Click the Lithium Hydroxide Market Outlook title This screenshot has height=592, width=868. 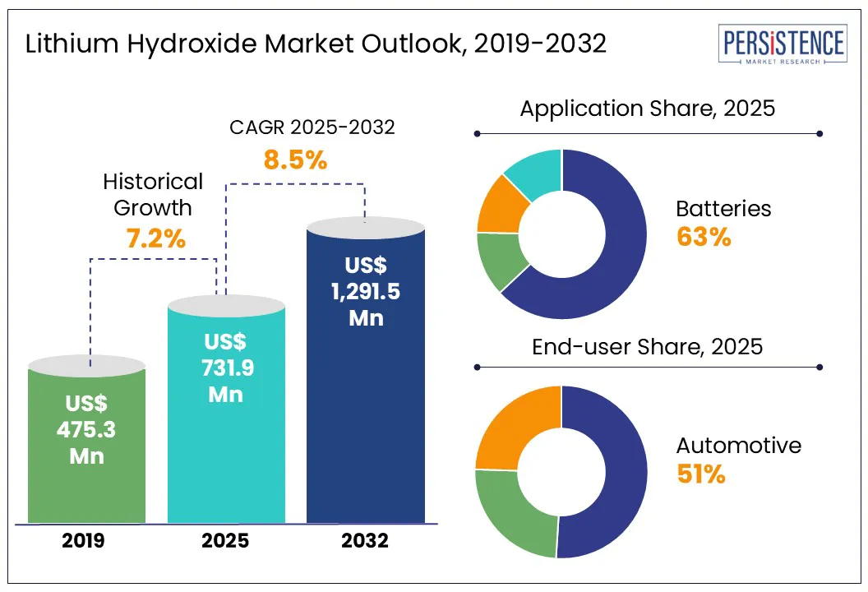click(316, 44)
